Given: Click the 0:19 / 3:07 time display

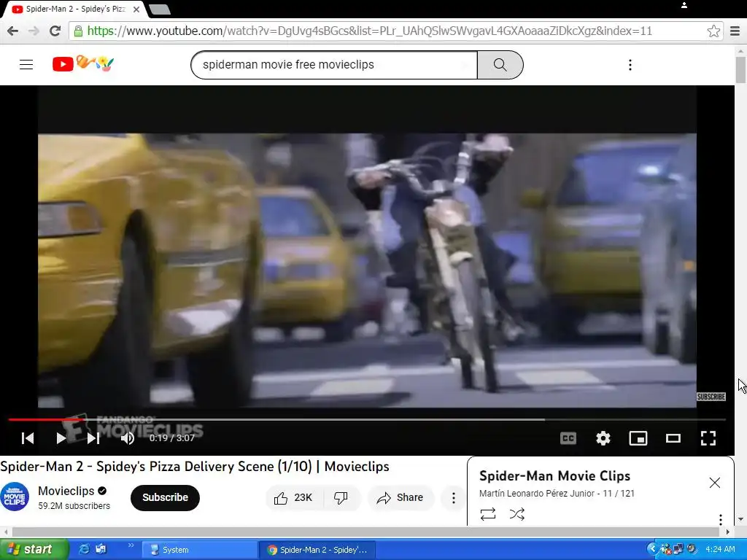Looking at the screenshot, I should pyautogui.click(x=172, y=438).
